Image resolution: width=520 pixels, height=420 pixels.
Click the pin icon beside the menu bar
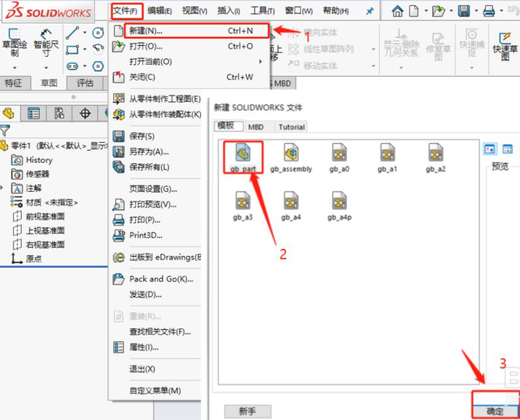[x=369, y=11]
